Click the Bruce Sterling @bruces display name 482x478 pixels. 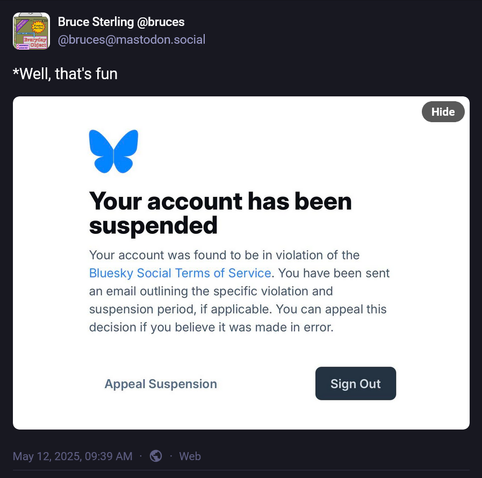tap(121, 22)
